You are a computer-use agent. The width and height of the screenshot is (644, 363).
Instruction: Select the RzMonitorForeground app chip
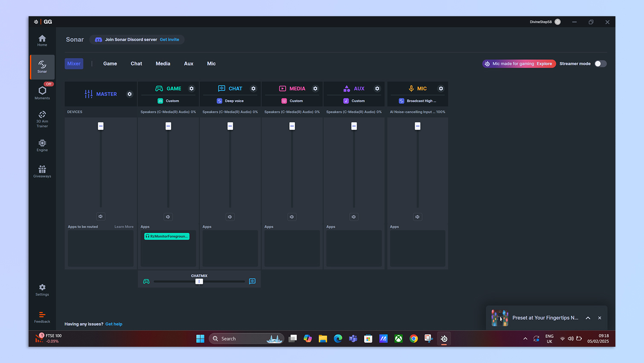[x=167, y=236]
